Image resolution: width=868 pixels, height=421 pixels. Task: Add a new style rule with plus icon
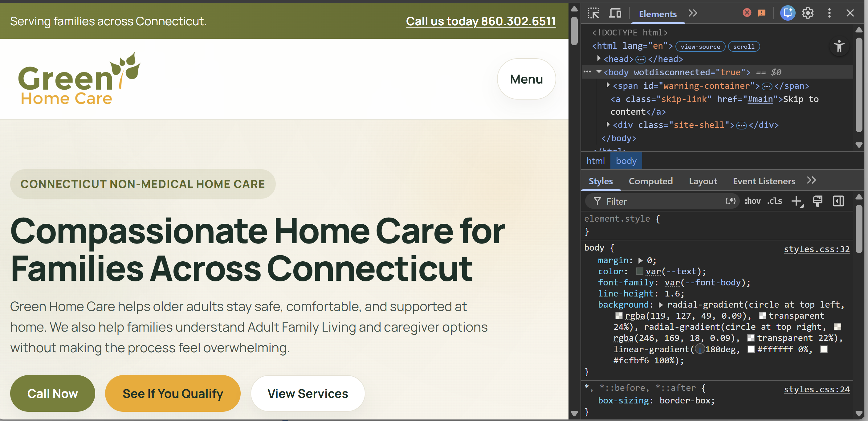797,201
